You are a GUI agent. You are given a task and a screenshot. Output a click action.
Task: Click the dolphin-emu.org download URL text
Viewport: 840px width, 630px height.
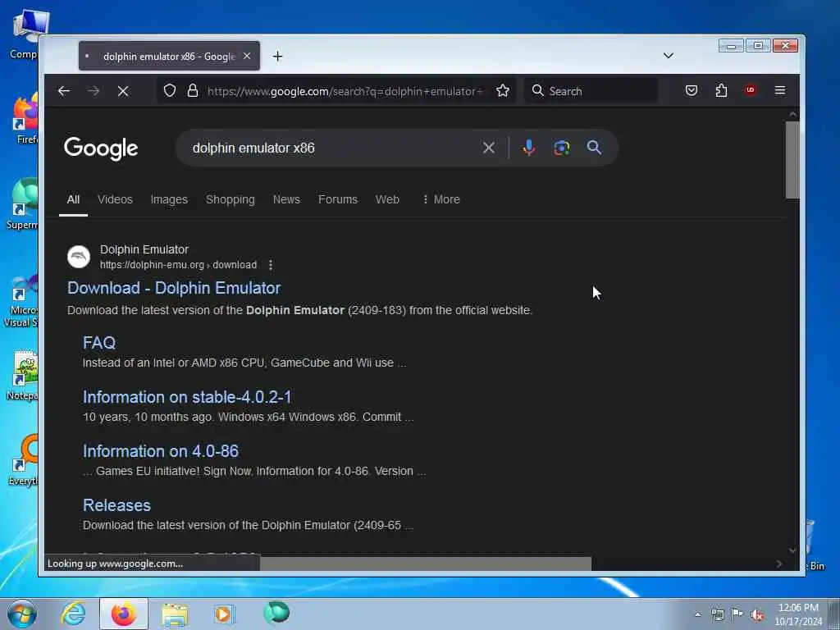pos(178,265)
